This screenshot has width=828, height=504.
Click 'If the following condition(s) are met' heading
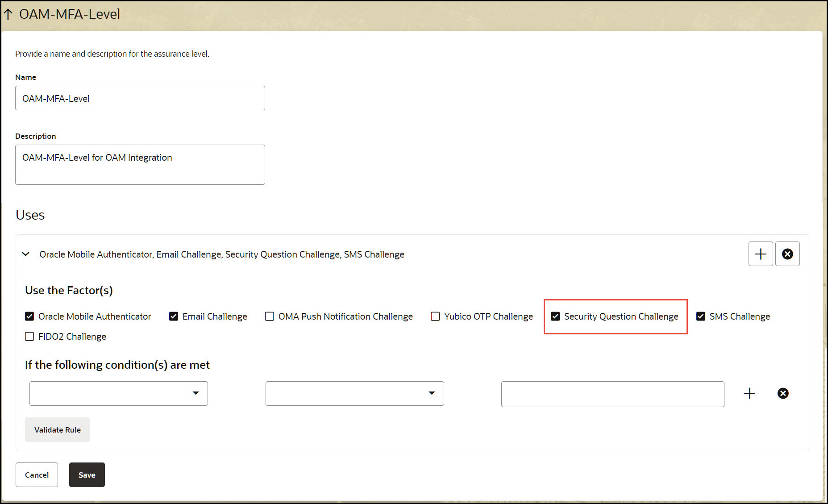point(117,365)
